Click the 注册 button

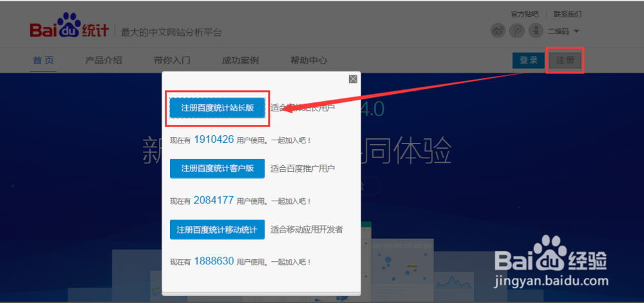coord(565,60)
